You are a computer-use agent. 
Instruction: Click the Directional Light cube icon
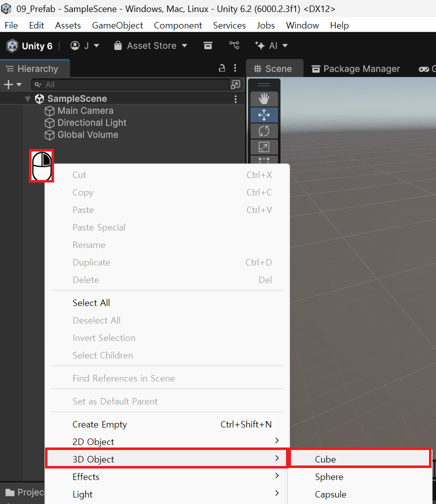(49, 123)
